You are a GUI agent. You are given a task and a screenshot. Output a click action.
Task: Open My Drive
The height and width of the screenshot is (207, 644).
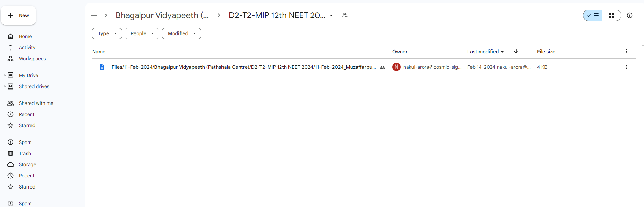[28, 75]
